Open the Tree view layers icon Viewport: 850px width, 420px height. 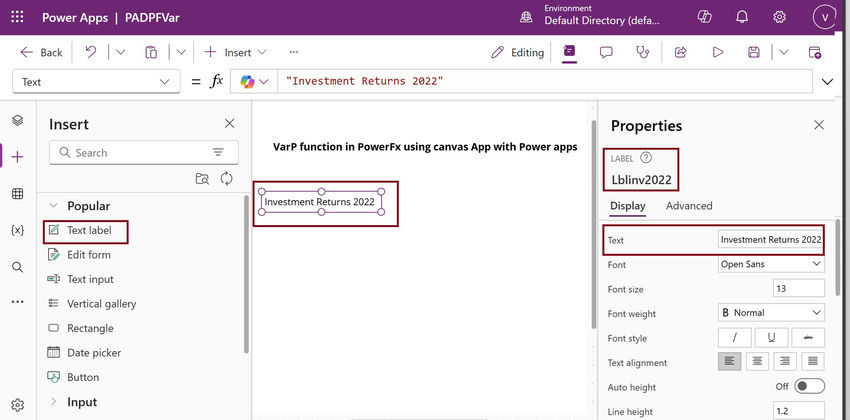coord(17,120)
